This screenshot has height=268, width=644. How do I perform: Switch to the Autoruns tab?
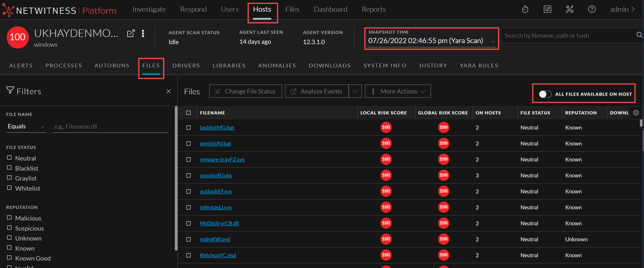pyautogui.click(x=112, y=66)
